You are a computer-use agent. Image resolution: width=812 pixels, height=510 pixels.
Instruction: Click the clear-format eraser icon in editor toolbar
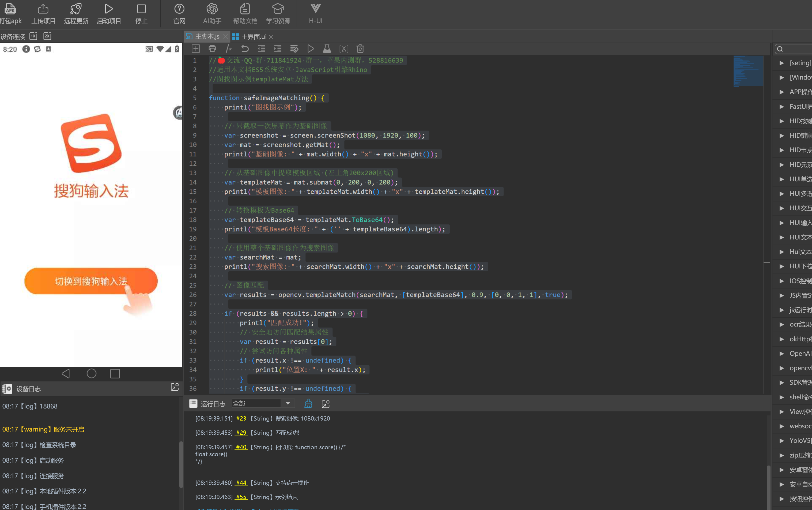[294, 49]
